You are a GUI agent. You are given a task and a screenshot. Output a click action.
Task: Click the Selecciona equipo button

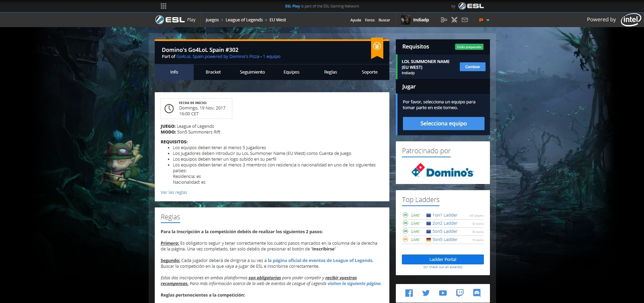point(444,123)
